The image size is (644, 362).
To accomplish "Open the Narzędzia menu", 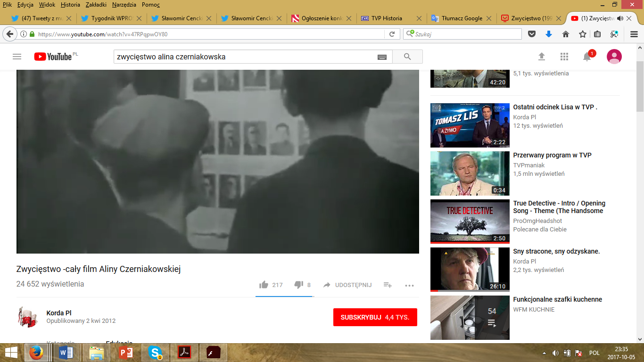I will [x=124, y=5].
